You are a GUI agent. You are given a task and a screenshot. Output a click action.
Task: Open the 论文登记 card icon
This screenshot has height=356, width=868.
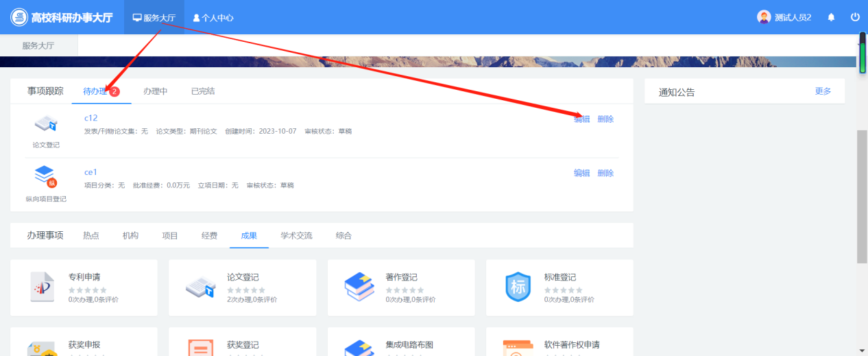(x=201, y=287)
